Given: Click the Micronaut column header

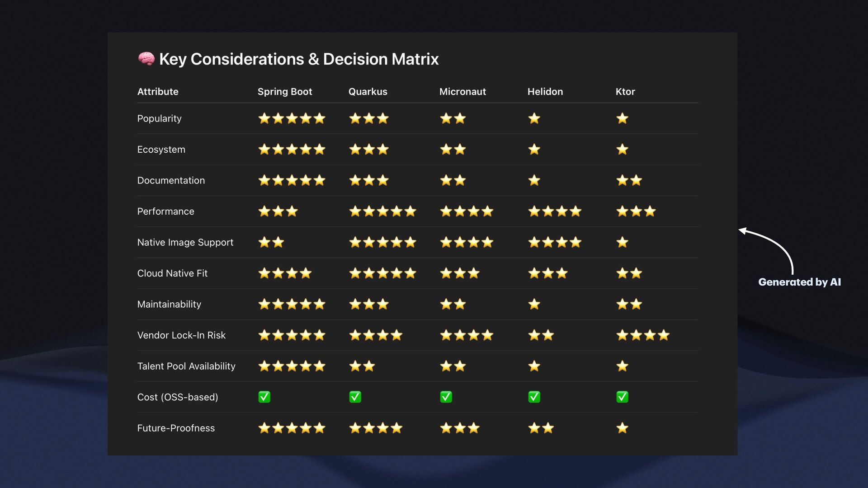Looking at the screenshot, I should [x=462, y=92].
